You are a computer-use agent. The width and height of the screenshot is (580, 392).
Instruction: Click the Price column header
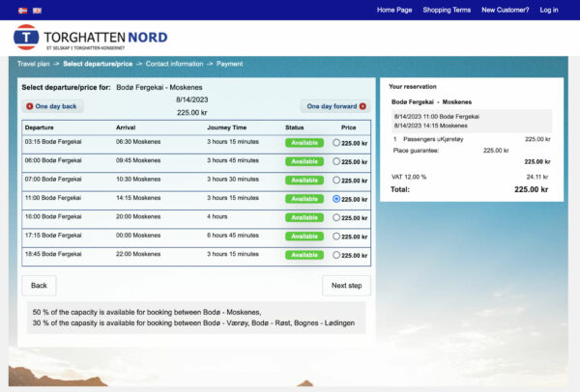click(348, 127)
